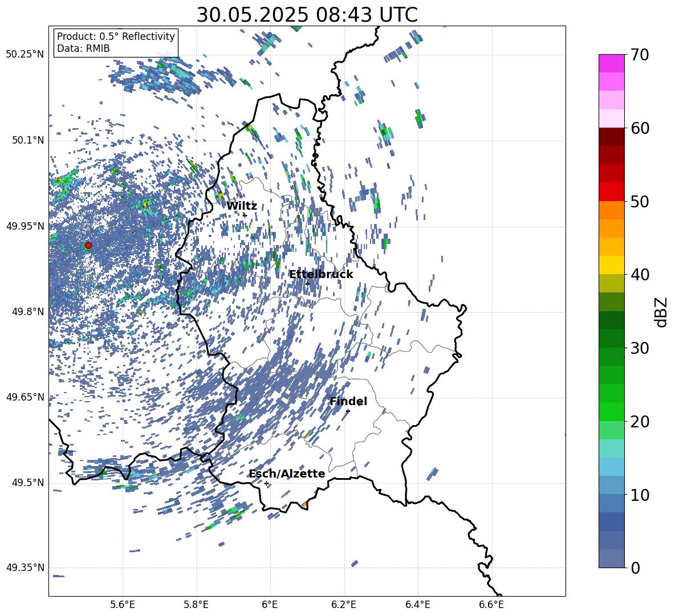
Task: Click the 40 dBZ colorbar tick label
Action: click(x=640, y=275)
